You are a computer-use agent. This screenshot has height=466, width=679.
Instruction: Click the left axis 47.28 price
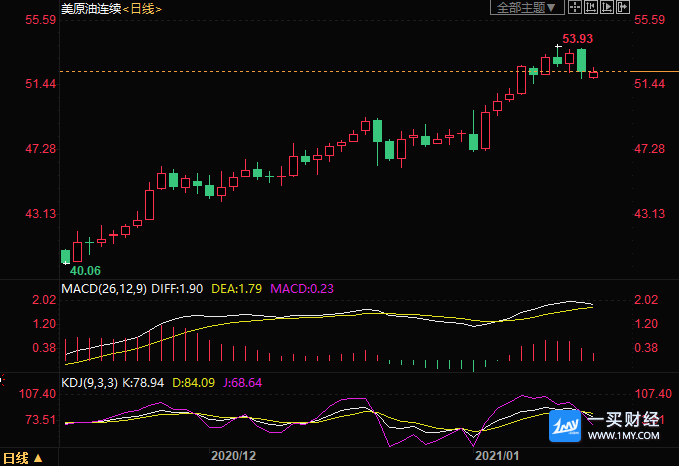[x=41, y=149]
